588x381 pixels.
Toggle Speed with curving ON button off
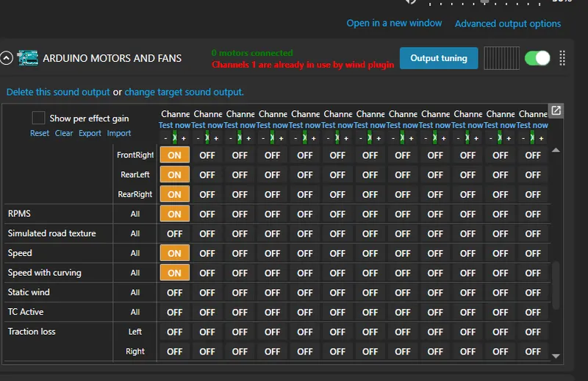[x=174, y=273]
